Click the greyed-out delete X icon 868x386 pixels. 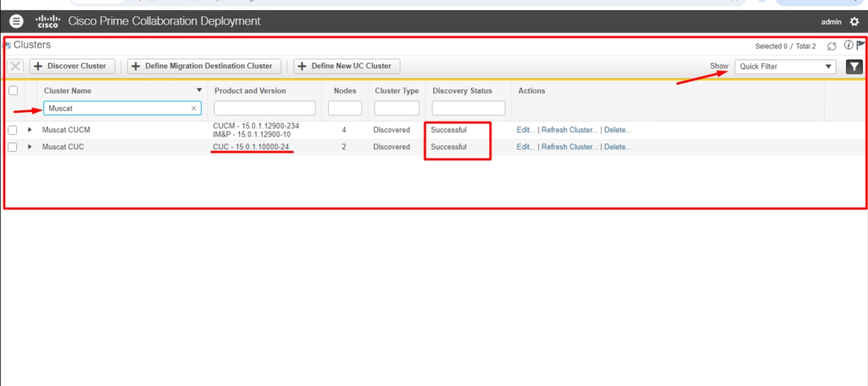pyautogui.click(x=16, y=66)
